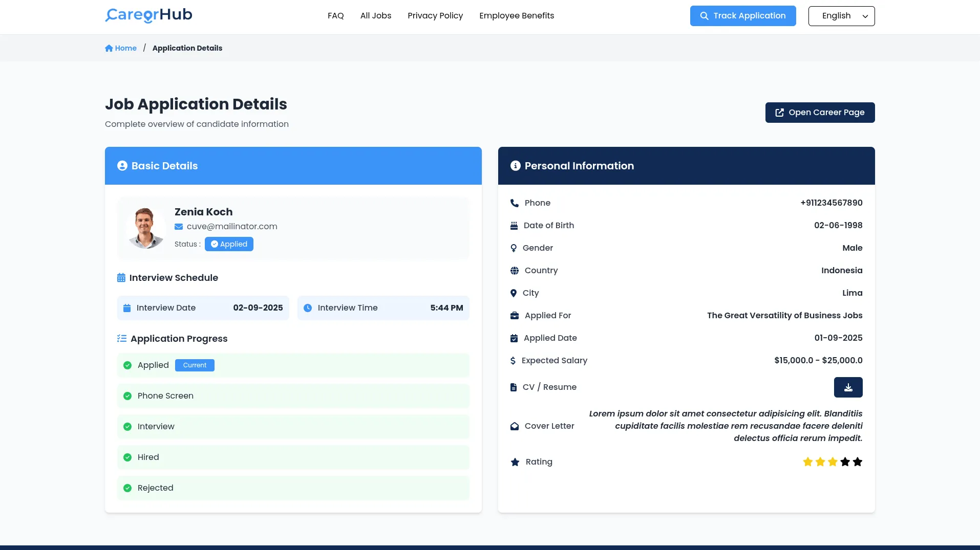Click the green check beside Rejected
Image resolution: width=980 pixels, height=550 pixels.
tap(127, 488)
